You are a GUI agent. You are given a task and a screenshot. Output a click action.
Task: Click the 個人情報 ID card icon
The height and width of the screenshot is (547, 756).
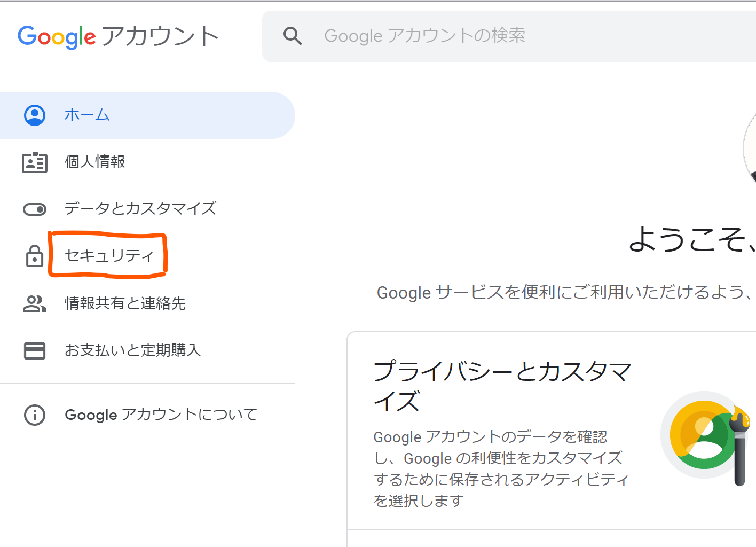[x=35, y=162]
